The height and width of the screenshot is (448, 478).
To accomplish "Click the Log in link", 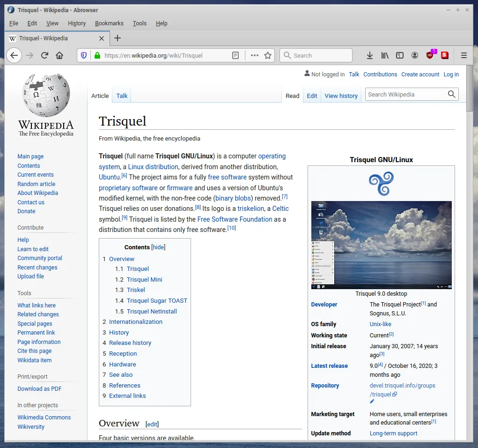I will [x=451, y=74].
